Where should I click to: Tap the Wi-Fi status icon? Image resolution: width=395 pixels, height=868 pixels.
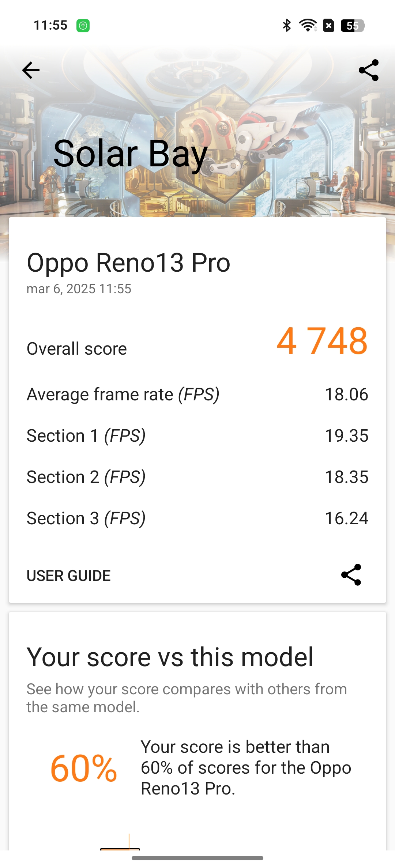click(308, 25)
